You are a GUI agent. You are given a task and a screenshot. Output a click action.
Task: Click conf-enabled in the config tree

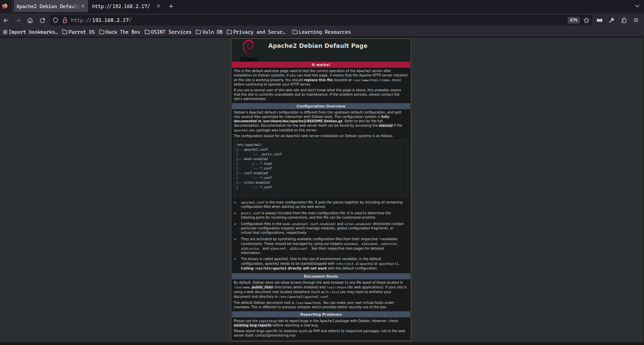pos(256,173)
